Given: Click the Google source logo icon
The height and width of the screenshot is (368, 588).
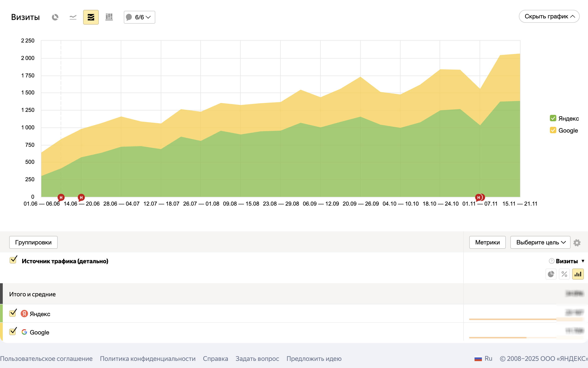Looking at the screenshot, I should coord(24,332).
